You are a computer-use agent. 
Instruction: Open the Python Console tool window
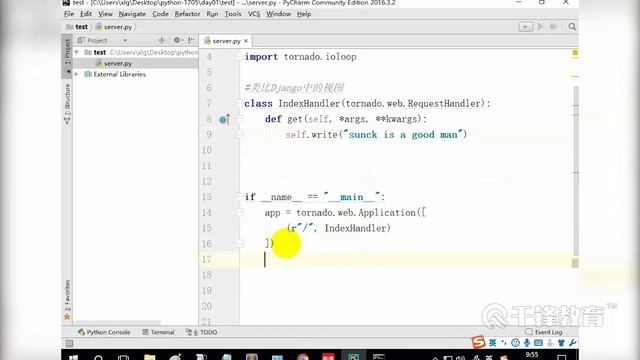(104, 332)
